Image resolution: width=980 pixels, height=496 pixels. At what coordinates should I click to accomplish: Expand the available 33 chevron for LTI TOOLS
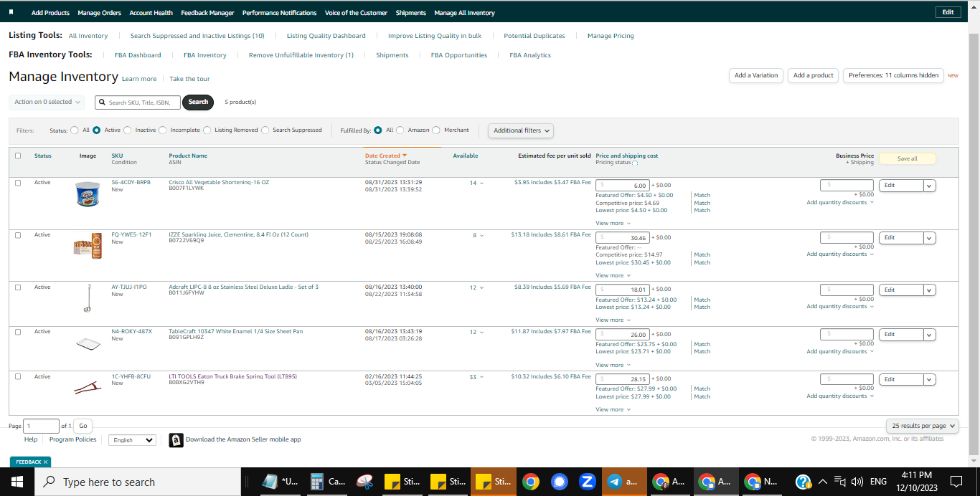coord(481,378)
